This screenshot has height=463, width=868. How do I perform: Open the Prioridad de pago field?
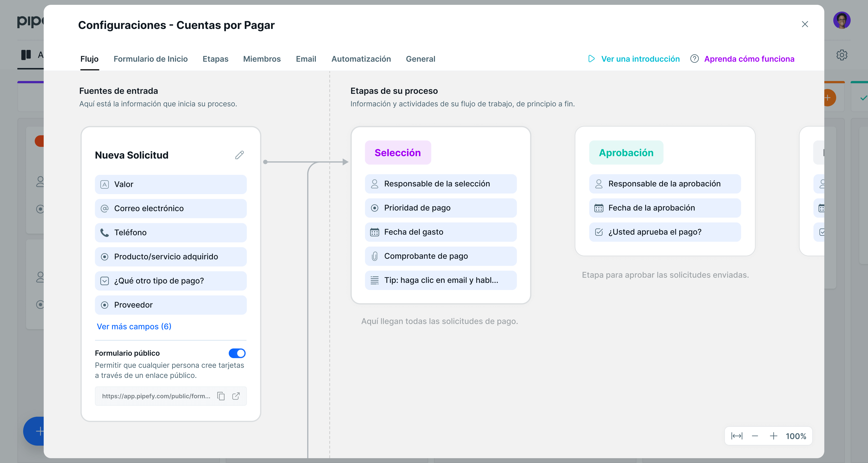(x=441, y=208)
